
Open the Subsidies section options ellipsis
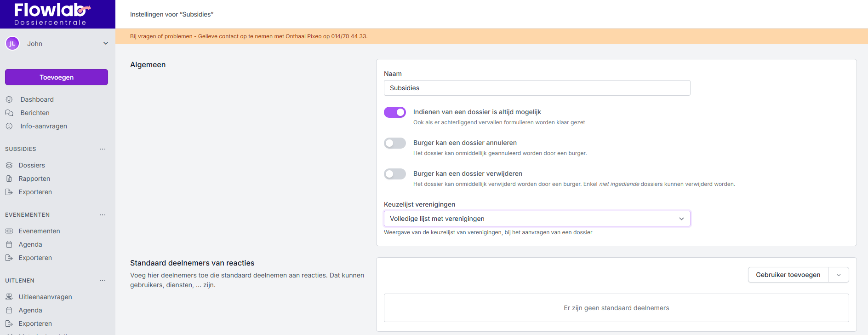pyautogui.click(x=103, y=149)
